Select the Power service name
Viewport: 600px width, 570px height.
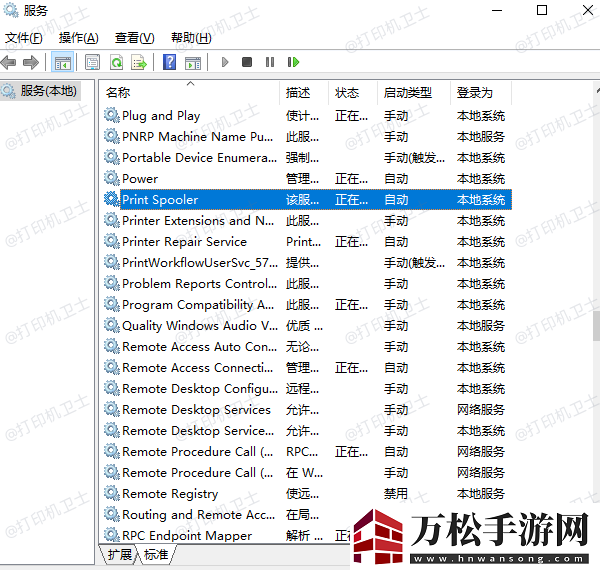click(x=140, y=179)
